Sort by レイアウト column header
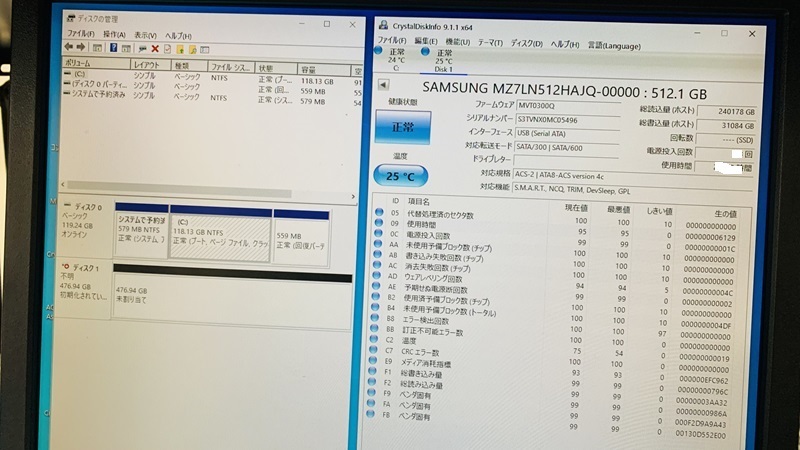Image resolution: width=800 pixels, height=450 pixels. pyautogui.click(x=150, y=65)
